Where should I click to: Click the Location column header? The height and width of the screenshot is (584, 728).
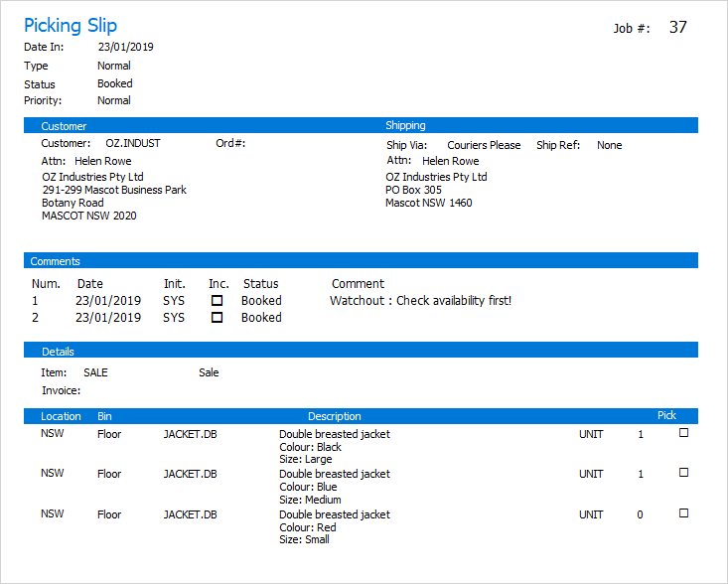[x=61, y=416]
